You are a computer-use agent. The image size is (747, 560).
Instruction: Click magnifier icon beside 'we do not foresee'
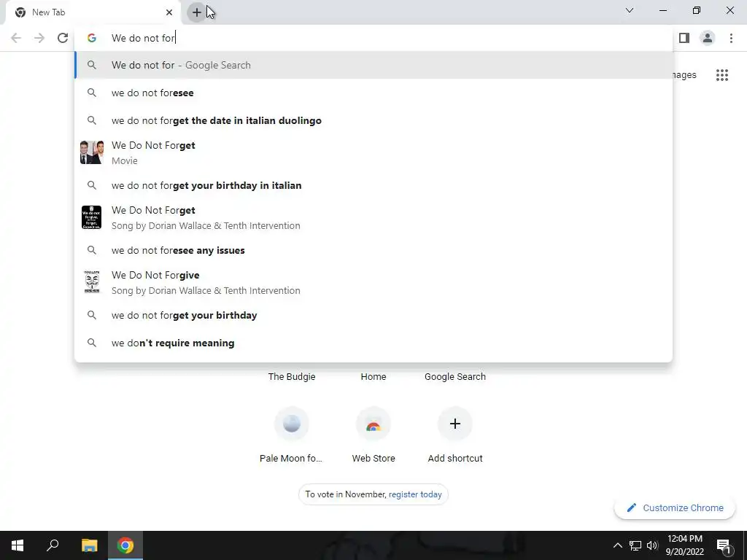[x=92, y=93]
